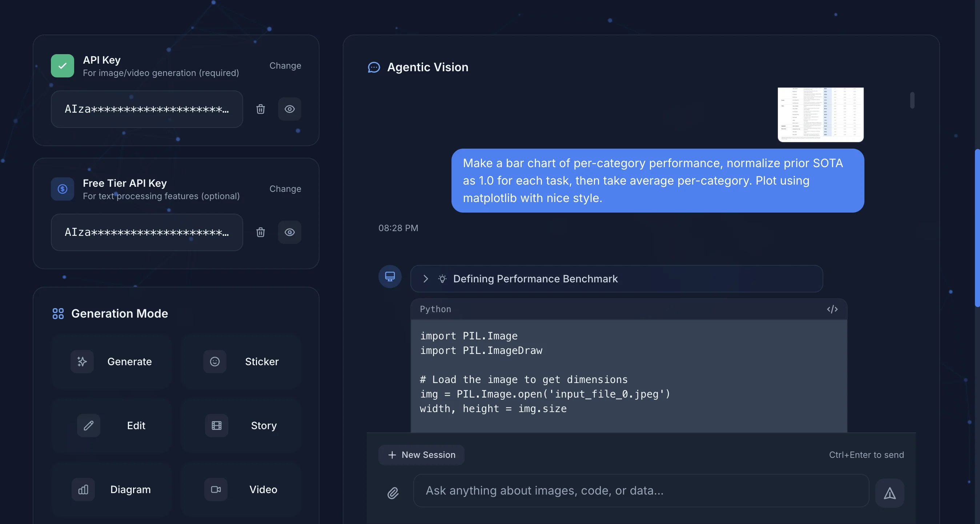
Task: Select the Story generation mode icon
Action: [216, 426]
